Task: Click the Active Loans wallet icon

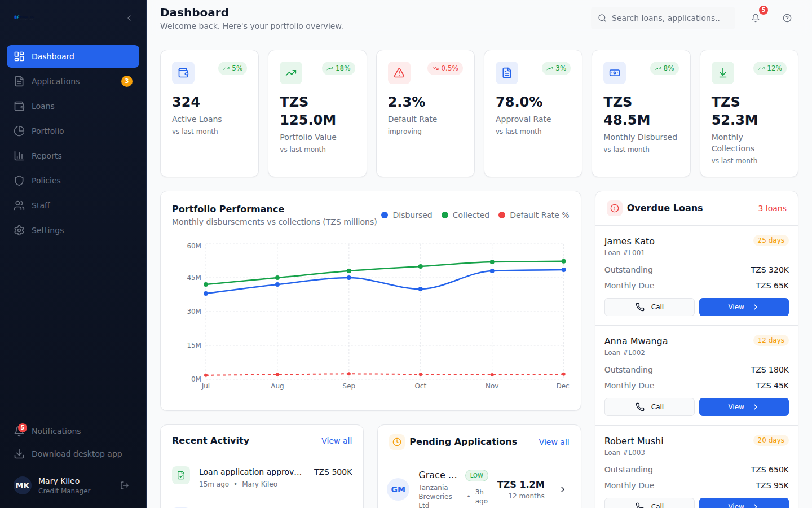Action: (x=183, y=73)
